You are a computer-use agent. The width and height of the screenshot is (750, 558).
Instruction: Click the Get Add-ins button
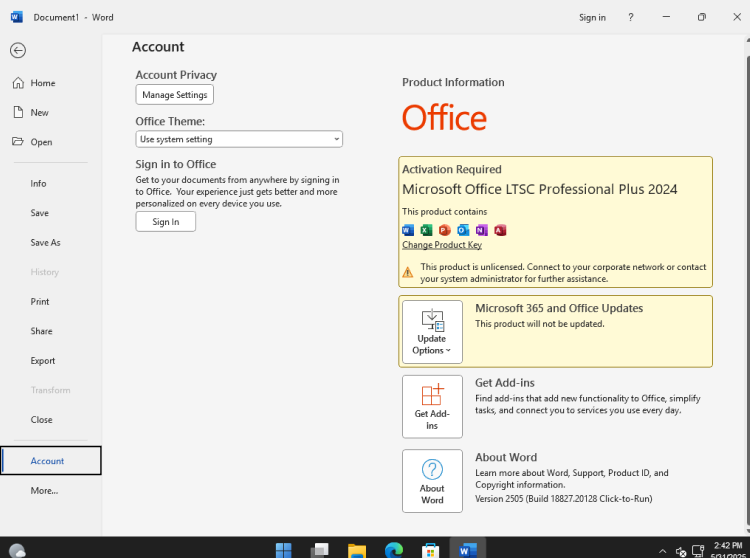(432, 407)
